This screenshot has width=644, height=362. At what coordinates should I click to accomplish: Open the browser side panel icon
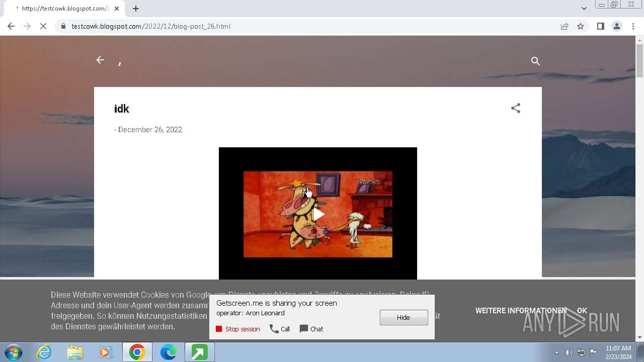(x=600, y=26)
